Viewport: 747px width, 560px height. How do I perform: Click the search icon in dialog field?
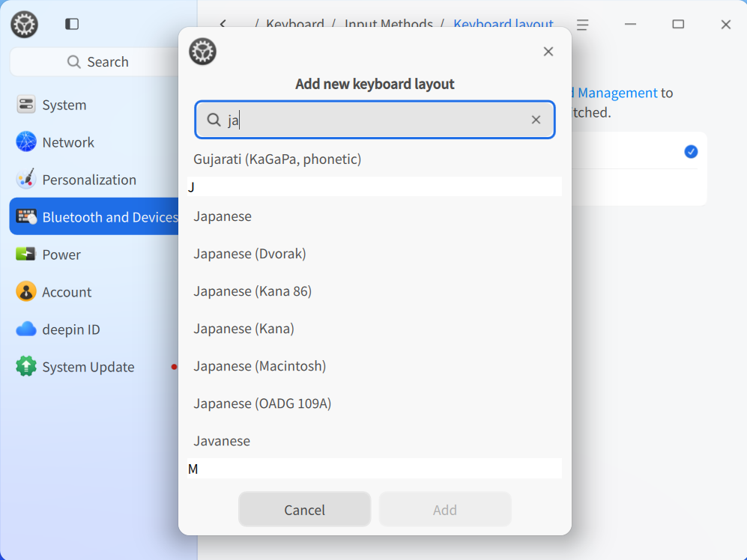214,120
